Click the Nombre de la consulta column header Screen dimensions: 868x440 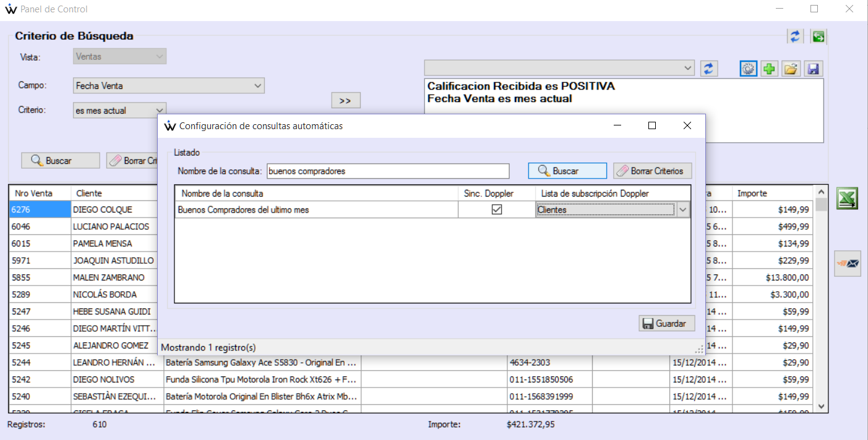pos(316,193)
